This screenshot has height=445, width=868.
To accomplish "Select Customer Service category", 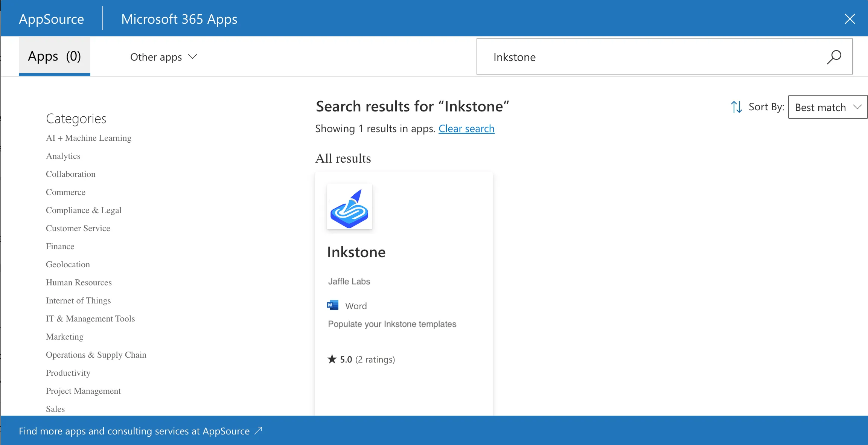I will point(78,228).
